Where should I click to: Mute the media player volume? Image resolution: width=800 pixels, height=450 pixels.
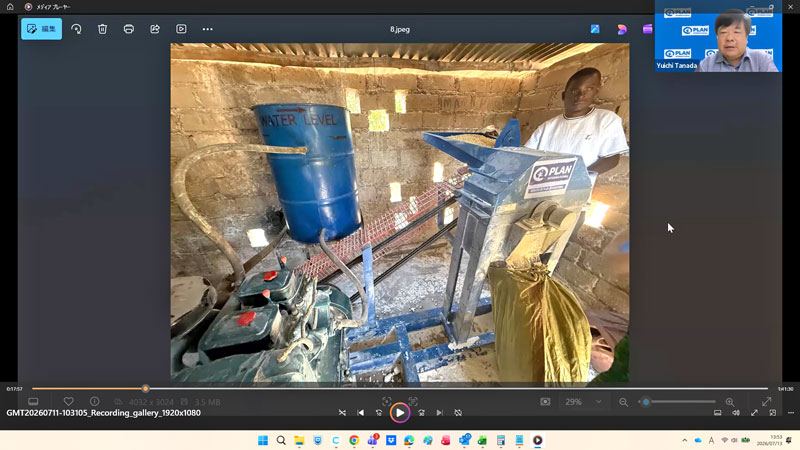[736, 413]
